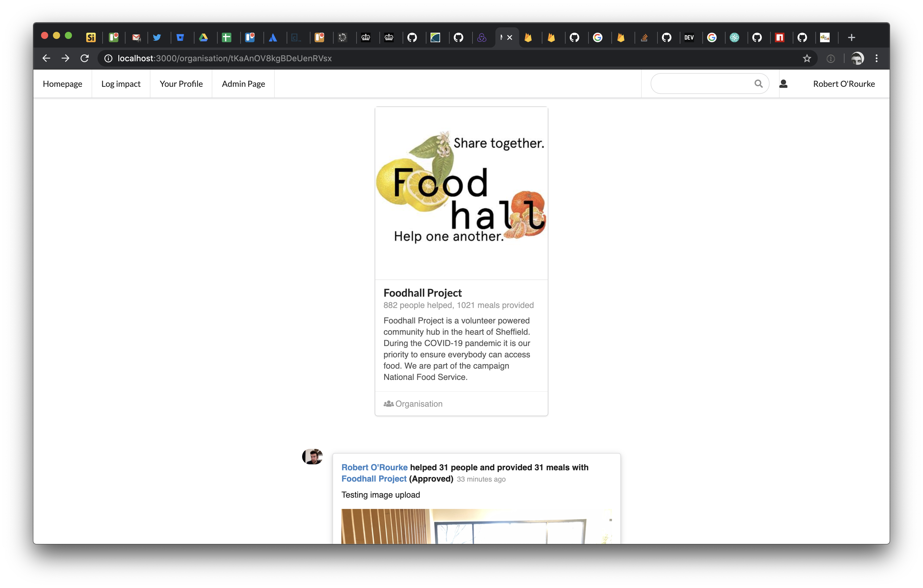Follow the Foodhall Project link in the post

click(374, 479)
